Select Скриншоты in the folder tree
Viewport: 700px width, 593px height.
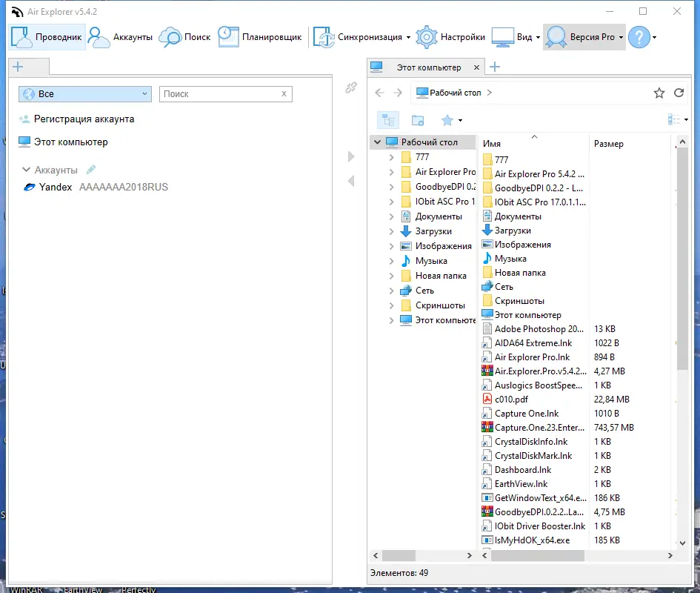(x=440, y=305)
